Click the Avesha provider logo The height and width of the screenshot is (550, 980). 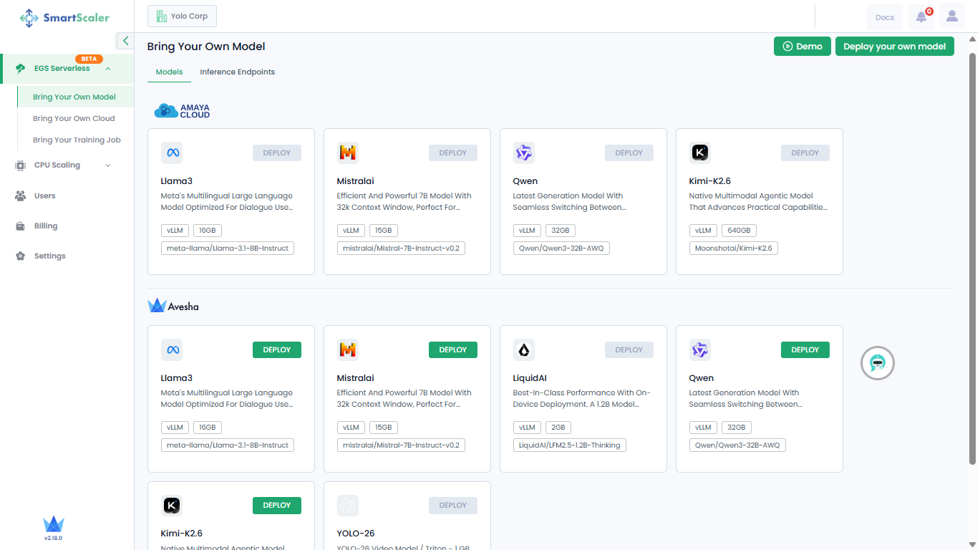coord(173,306)
